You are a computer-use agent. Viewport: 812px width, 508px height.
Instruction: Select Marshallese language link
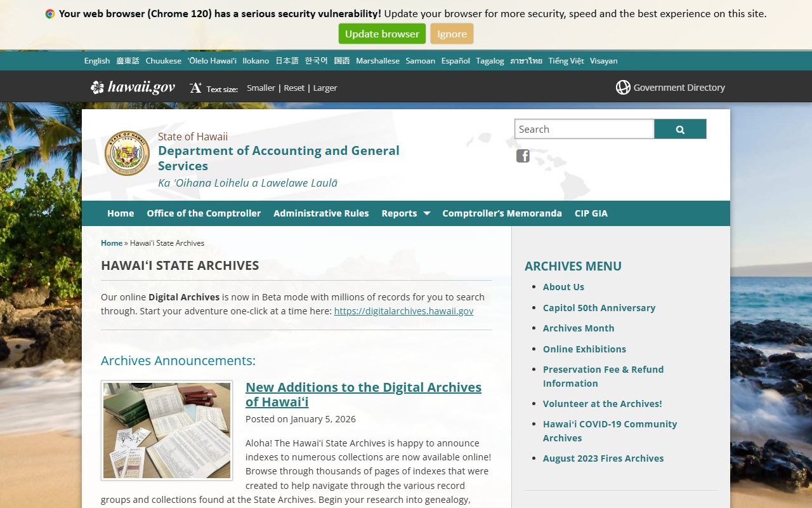click(377, 61)
